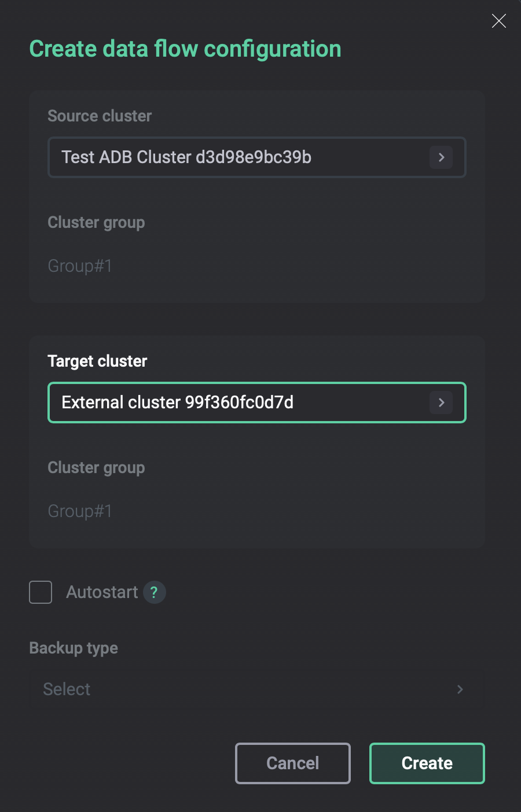521x812 pixels.
Task: Click the Autostart label text
Action: coord(102,592)
